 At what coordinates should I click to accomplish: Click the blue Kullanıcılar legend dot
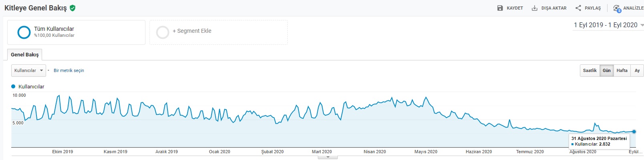[13, 86]
